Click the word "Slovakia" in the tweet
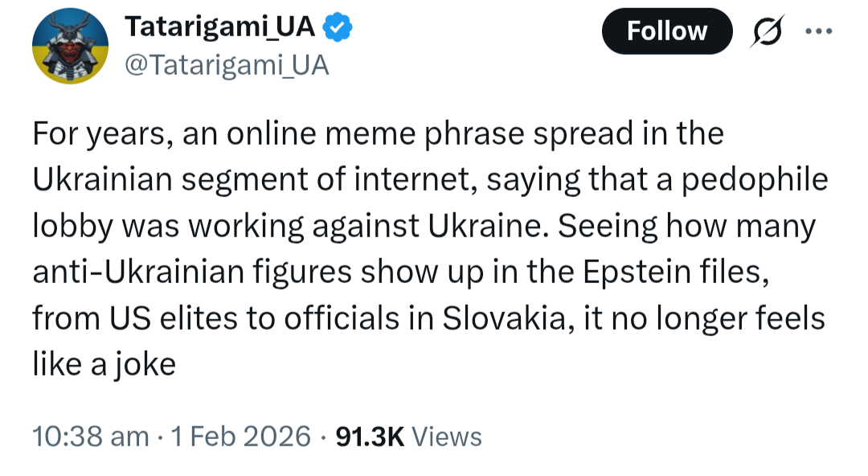The height and width of the screenshot is (476, 868). tap(505, 319)
